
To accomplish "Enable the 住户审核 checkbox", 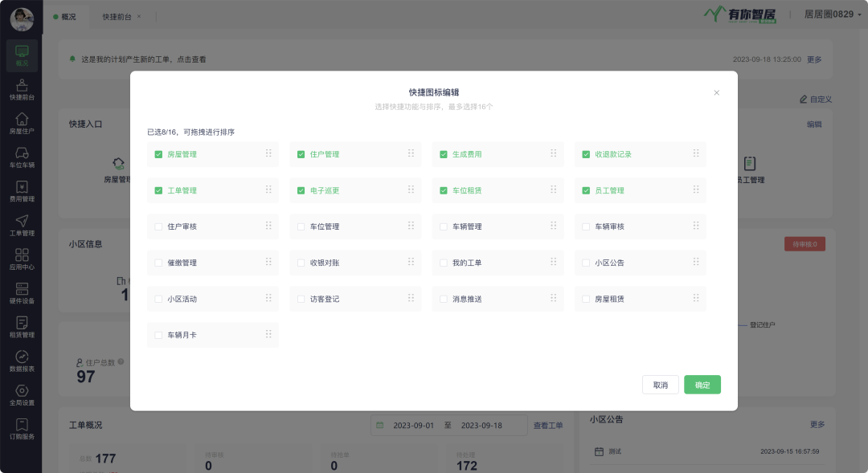I will pyautogui.click(x=158, y=226).
